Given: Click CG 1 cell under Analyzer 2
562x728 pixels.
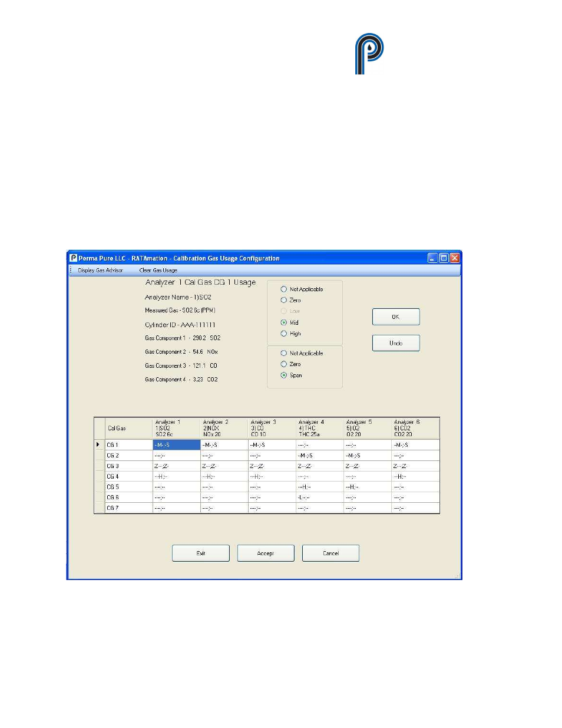Looking at the screenshot, I should (x=224, y=444).
